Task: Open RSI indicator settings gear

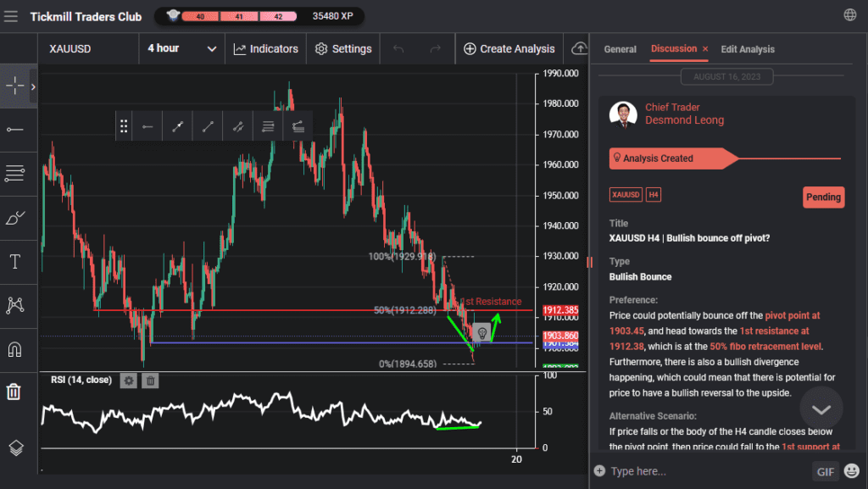Action: (129, 381)
